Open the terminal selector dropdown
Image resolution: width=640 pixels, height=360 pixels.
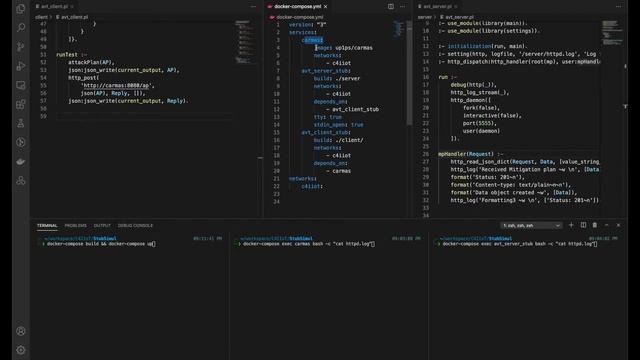(x=531, y=225)
